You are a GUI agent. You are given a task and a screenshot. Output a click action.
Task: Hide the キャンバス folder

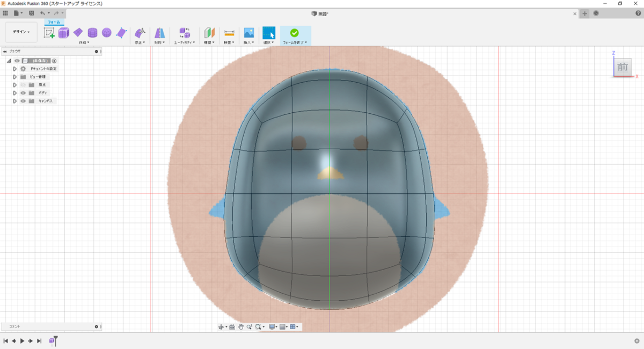point(23,101)
